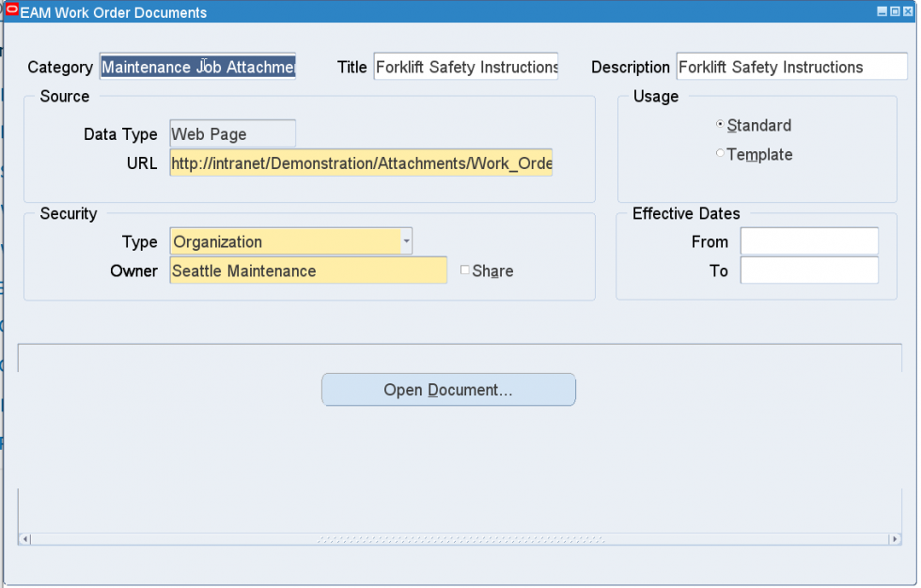921x588 pixels.
Task: Click the left arrow on the bottom scrollbar
Action: [27, 539]
